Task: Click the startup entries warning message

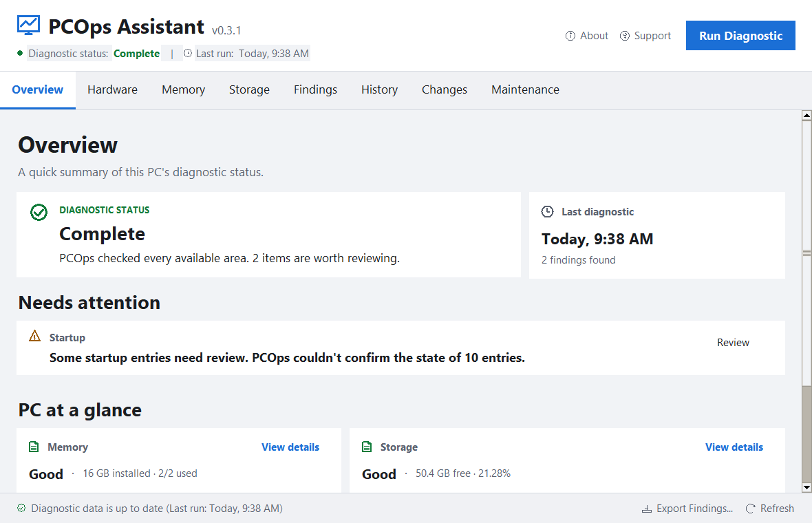Action: (x=287, y=358)
